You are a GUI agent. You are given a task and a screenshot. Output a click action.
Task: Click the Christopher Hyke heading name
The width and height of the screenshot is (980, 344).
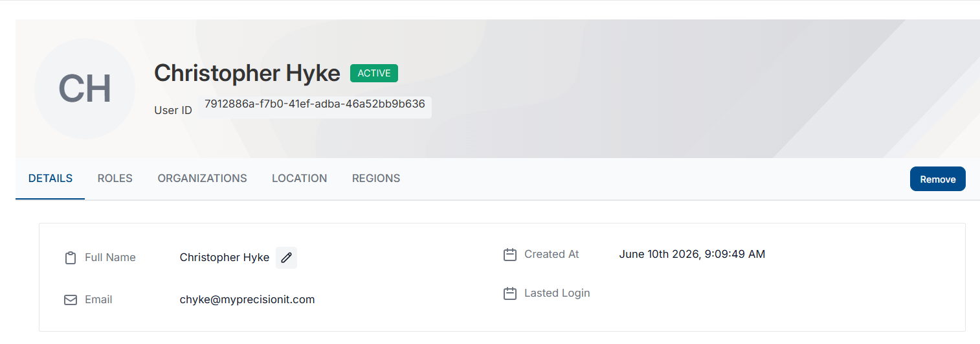click(247, 73)
